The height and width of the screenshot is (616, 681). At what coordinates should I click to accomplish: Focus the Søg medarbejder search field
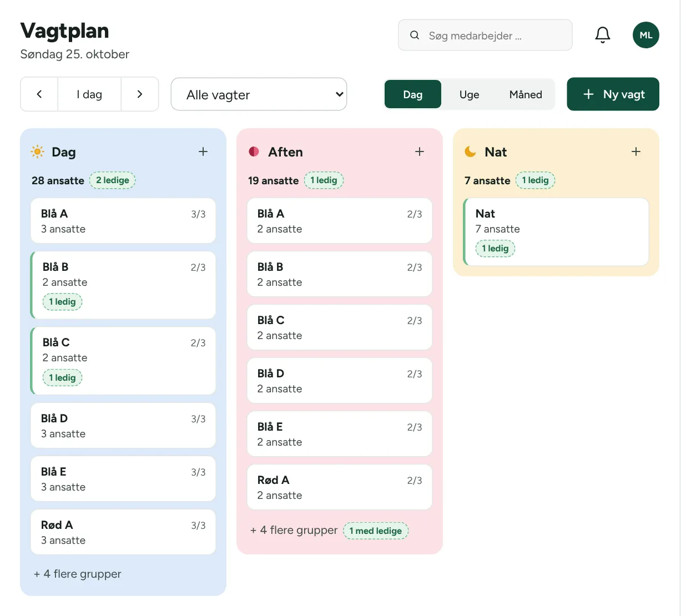point(485,36)
